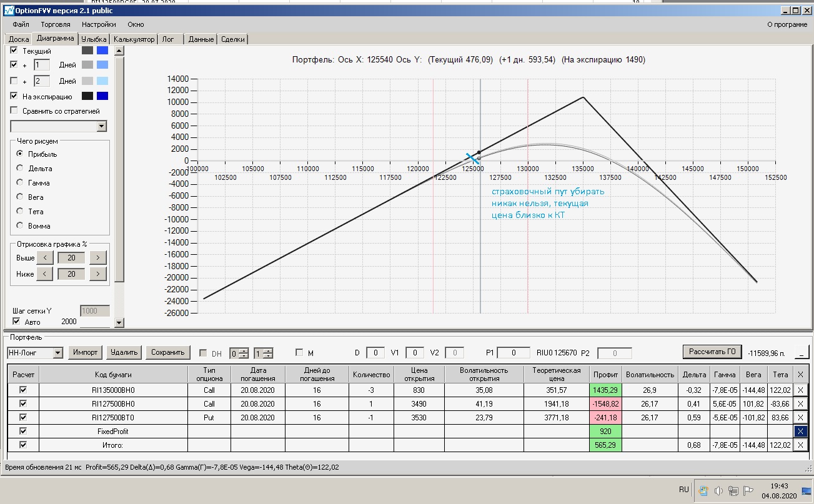Enable the M checkbox in the portfolio bar
814x504 pixels.
coord(299,352)
